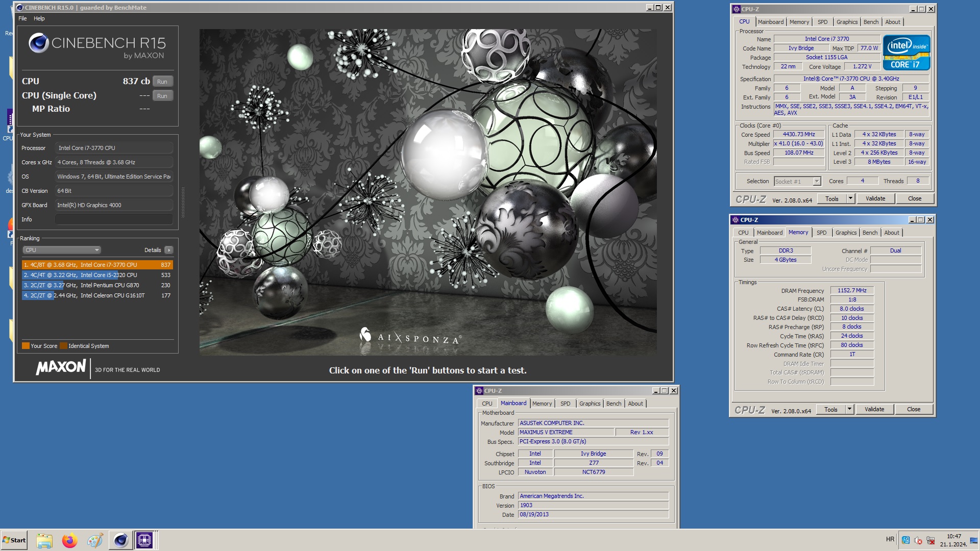Click top CPU-Z window title bar icon
This screenshot has width=980, height=551.
point(736,9)
